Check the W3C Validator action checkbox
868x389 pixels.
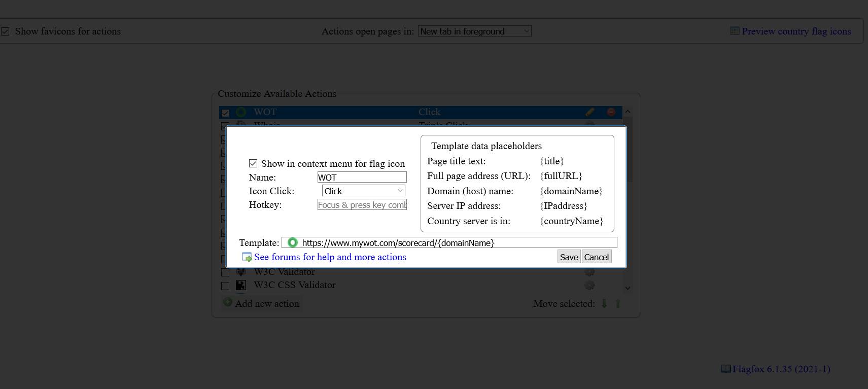pos(225,272)
